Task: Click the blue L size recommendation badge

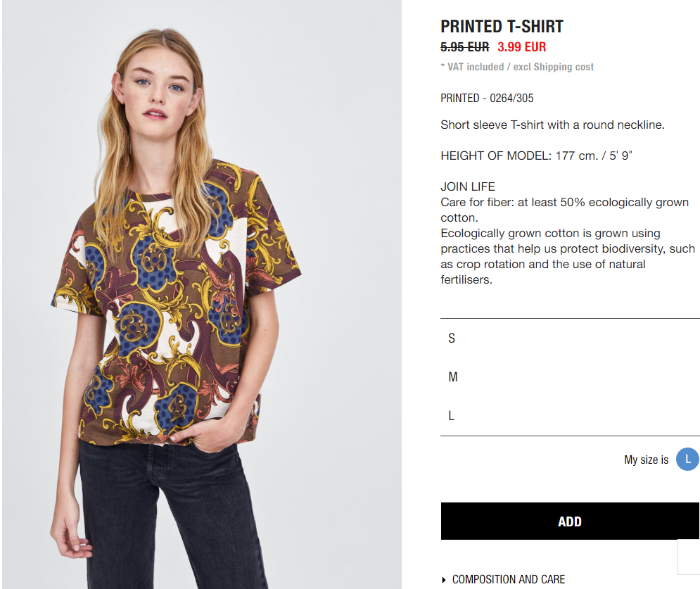Action: click(687, 459)
